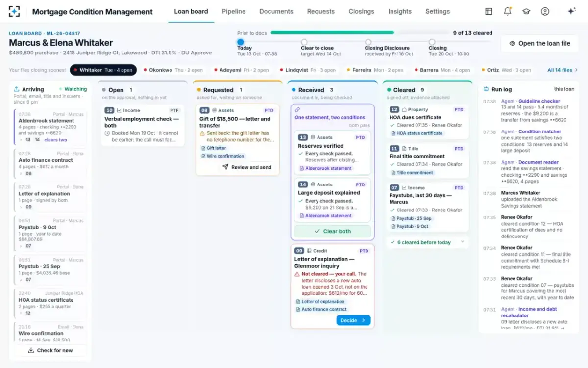Go to the Closings tab
Screen dimensions: 588x368
[362, 11]
